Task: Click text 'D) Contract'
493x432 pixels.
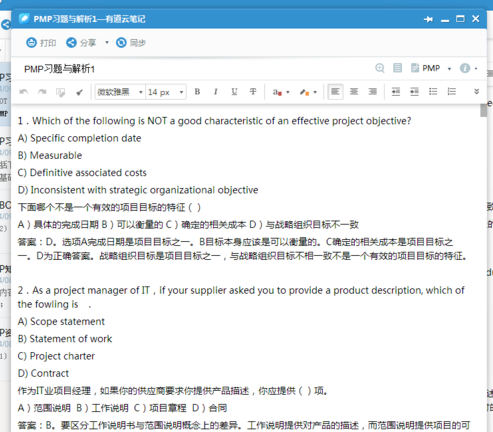Action: coord(43,373)
